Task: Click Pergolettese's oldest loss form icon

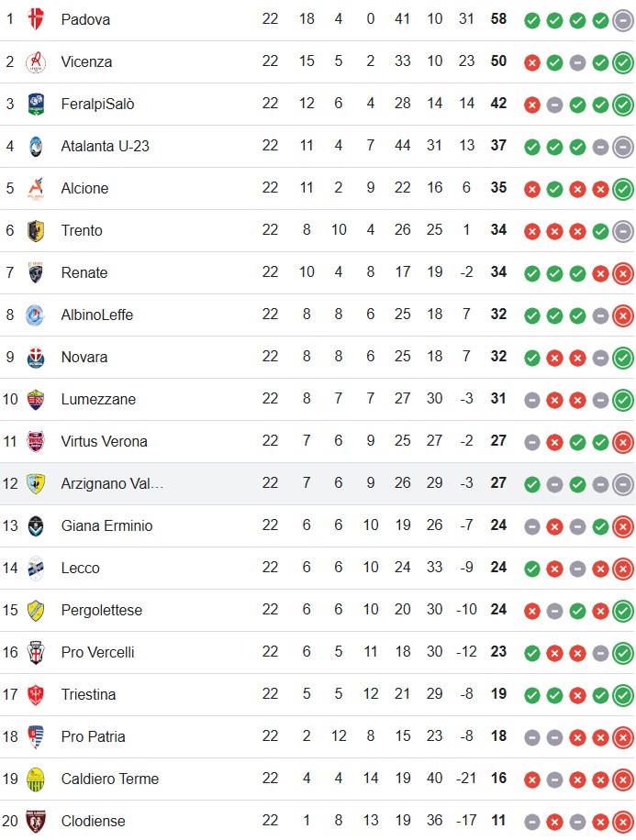Action: (x=532, y=612)
